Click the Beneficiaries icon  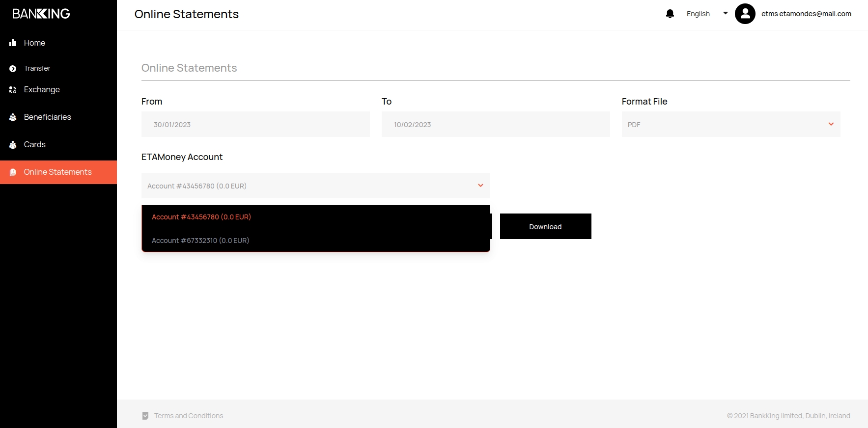(13, 117)
